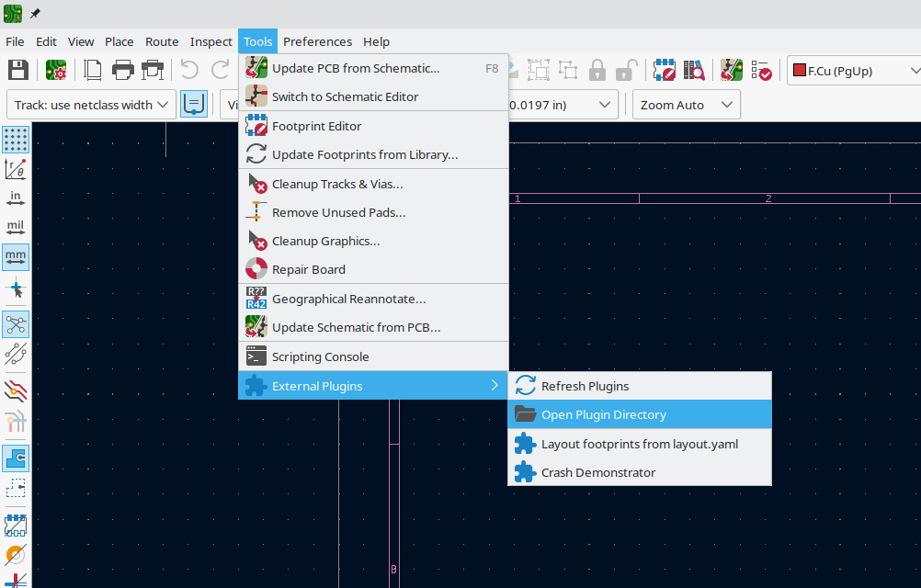
Task: Click the Repair Board menu entry
Action: tap(308, 269)
